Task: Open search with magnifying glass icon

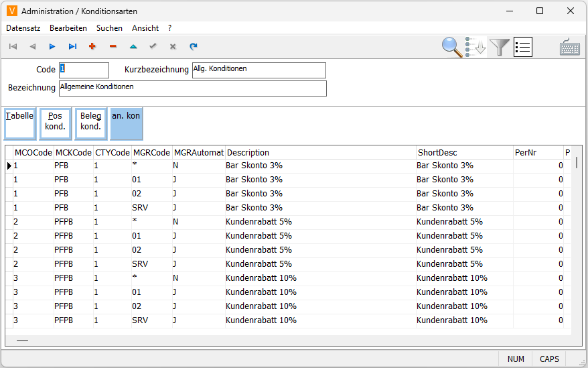Action: click(453, 47)
